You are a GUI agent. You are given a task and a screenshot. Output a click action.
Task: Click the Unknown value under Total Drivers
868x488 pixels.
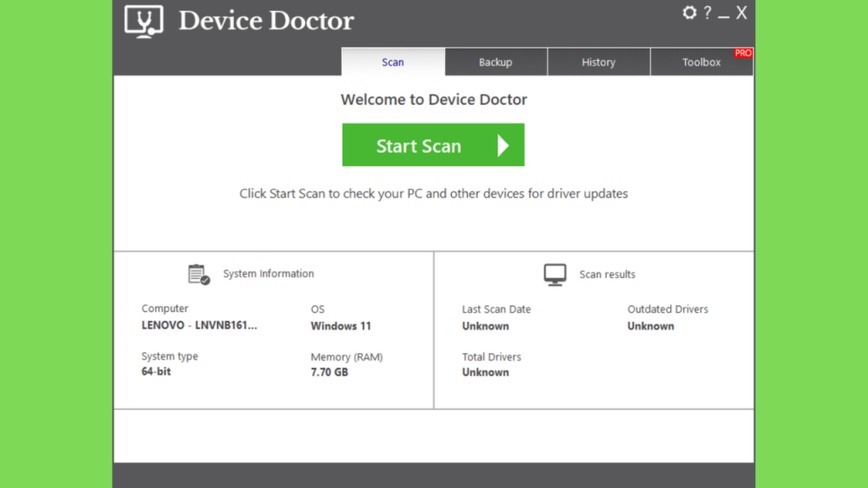[486, 373]
